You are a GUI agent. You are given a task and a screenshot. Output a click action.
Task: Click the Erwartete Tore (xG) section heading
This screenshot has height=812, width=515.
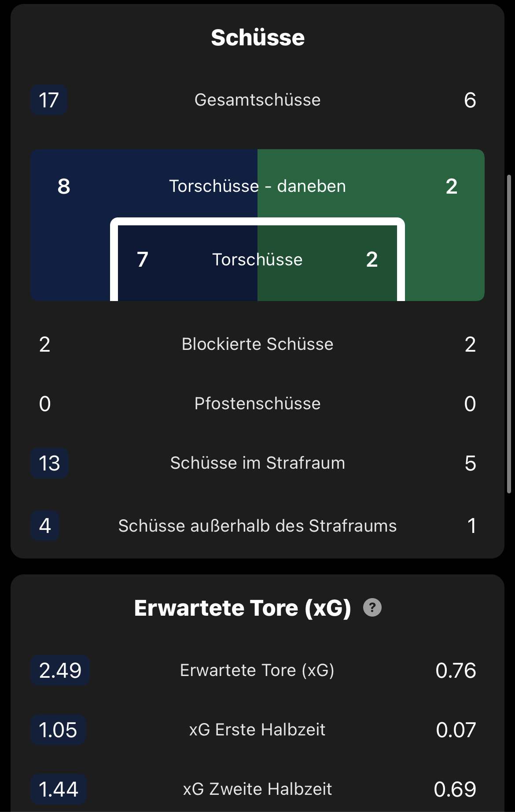(243, 608)
